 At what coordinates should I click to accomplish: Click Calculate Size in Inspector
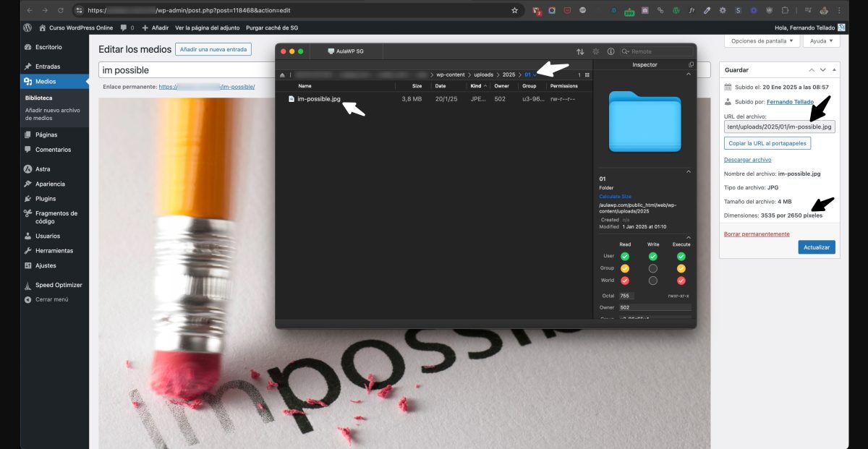pos(615,197)
